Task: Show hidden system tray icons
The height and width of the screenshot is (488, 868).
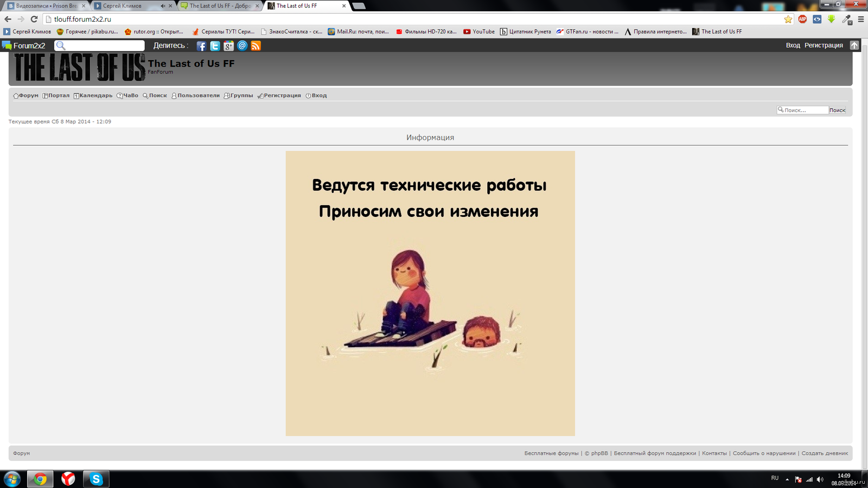Action: pos(787,479)
